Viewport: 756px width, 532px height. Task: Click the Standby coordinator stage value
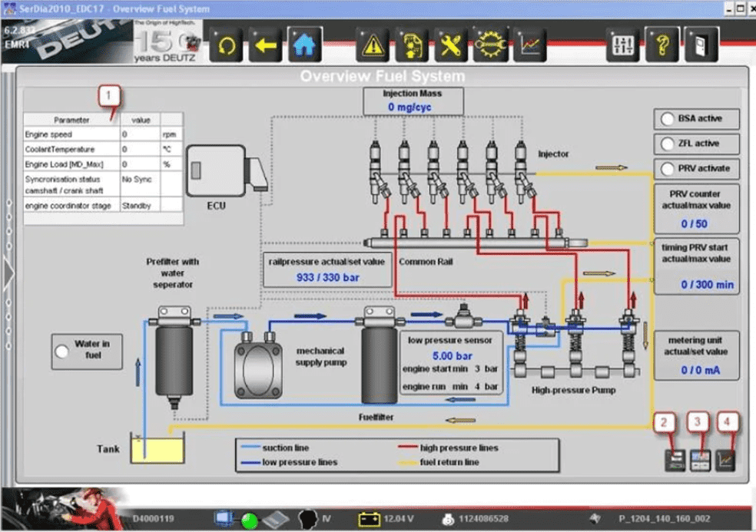pyautogui.click(x=136, y=206)
